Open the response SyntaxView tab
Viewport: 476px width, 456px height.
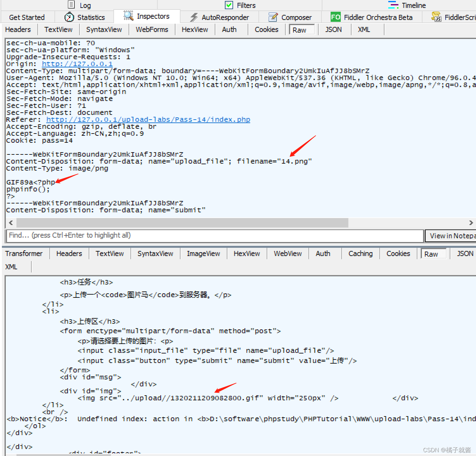pos(155,253)
